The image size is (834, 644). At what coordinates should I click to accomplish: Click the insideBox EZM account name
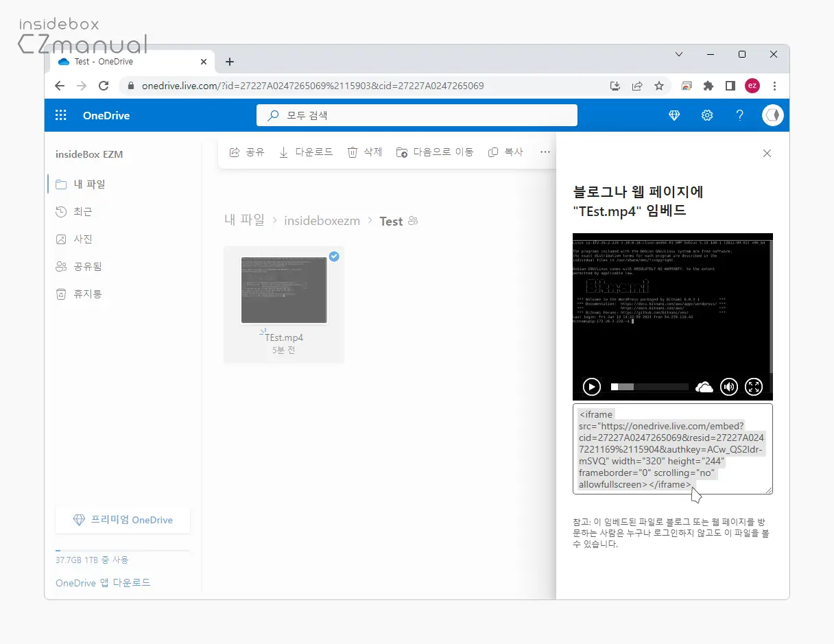pos(89,154)
